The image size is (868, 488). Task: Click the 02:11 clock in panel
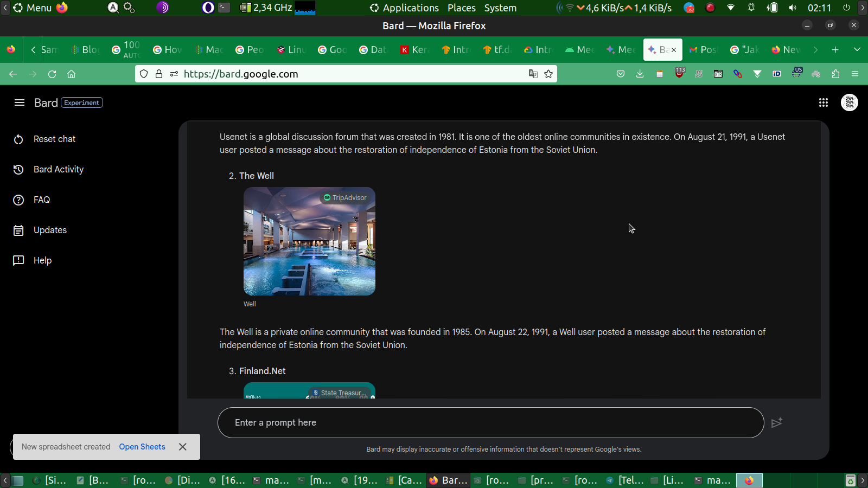tap(819, 8)
